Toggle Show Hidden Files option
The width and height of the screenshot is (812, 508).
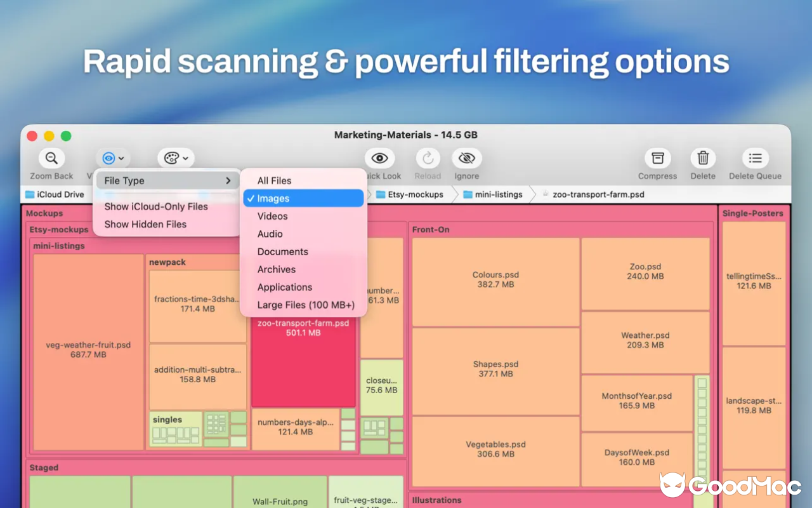pyautogui.click(x=145, y=224)
